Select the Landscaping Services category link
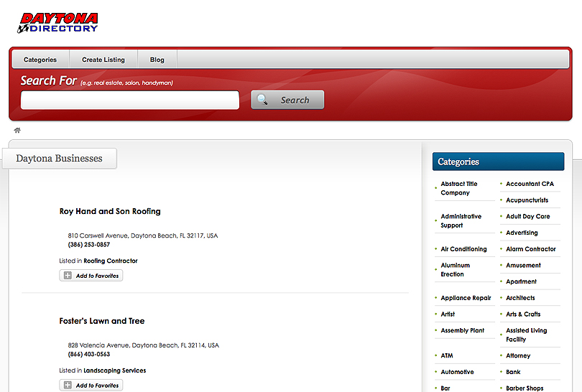The width and height of the screenshot is (582, 392). (x=114, y=371)
